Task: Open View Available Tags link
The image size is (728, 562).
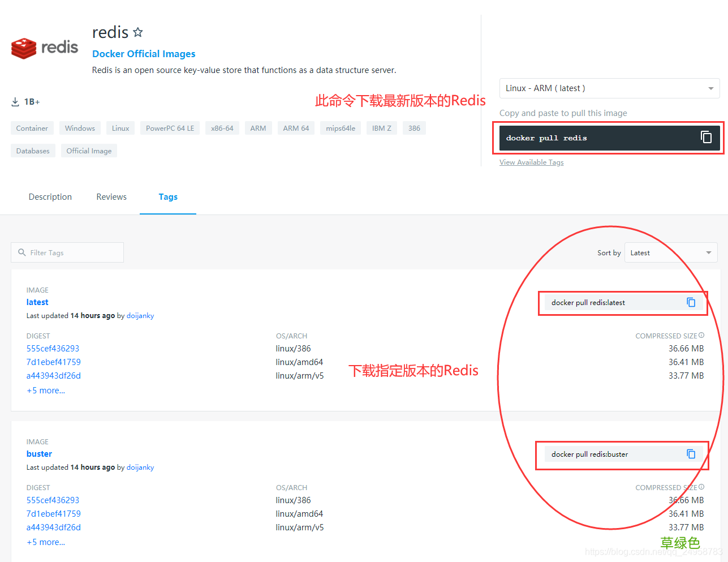Action: click(x=531, y=162)
